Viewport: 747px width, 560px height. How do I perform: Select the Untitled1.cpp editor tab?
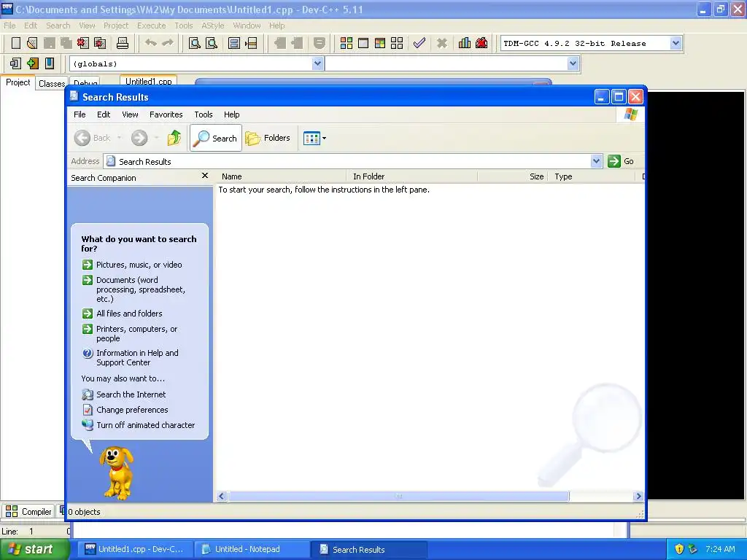tap(149, 82)
